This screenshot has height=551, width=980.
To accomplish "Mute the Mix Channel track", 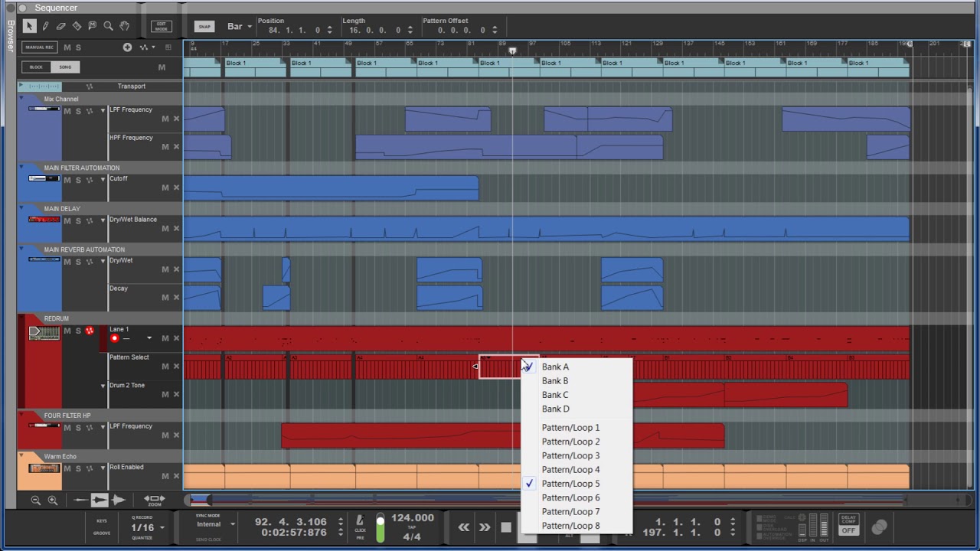I will [67, 112].
